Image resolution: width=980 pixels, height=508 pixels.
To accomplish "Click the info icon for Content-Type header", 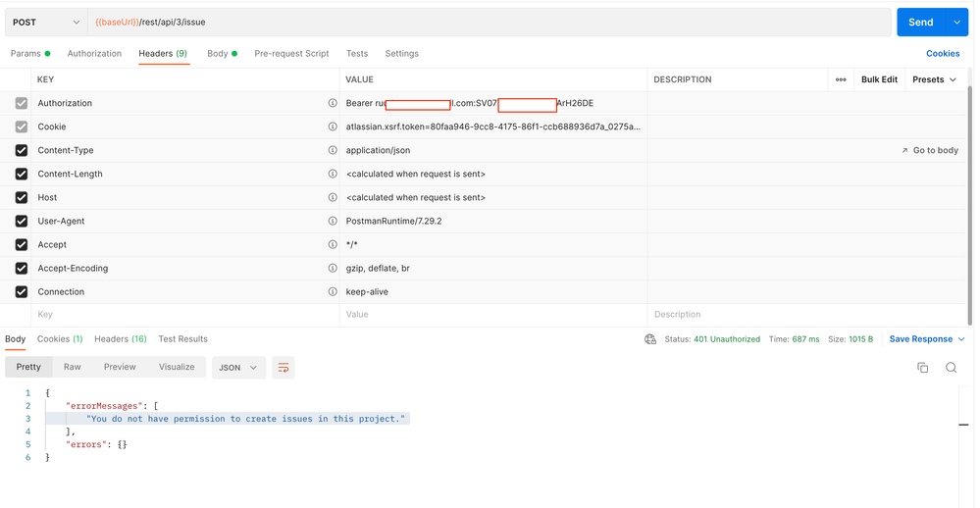I will 333,151.
